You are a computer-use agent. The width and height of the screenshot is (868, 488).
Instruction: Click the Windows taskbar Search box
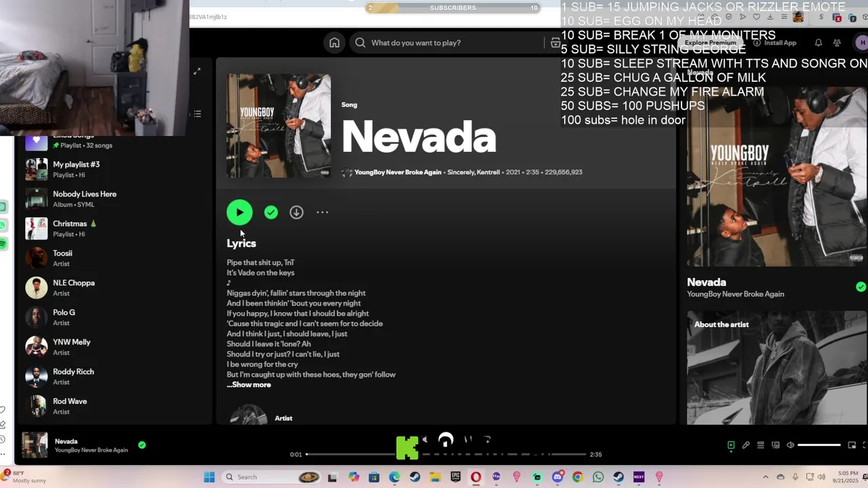[270, 477]
